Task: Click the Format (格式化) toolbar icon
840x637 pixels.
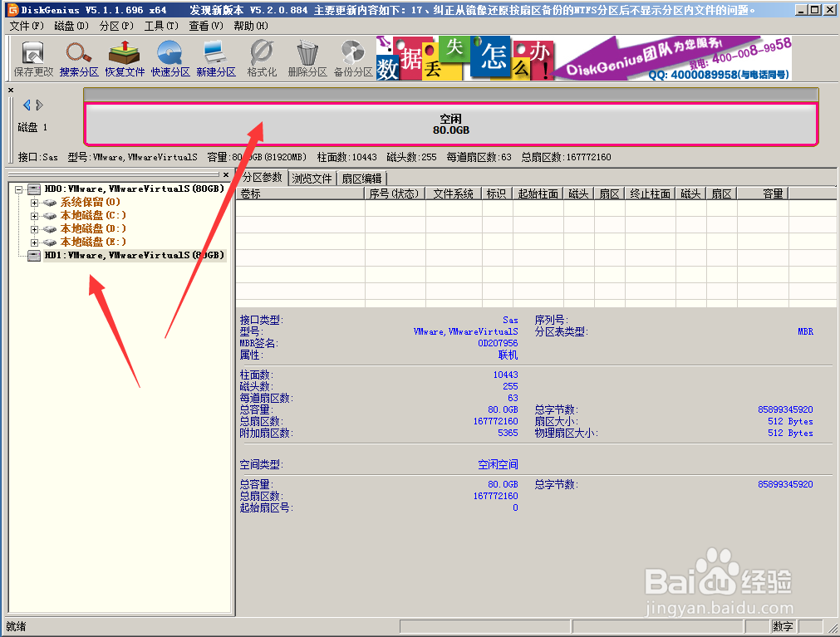Action: 262,58
